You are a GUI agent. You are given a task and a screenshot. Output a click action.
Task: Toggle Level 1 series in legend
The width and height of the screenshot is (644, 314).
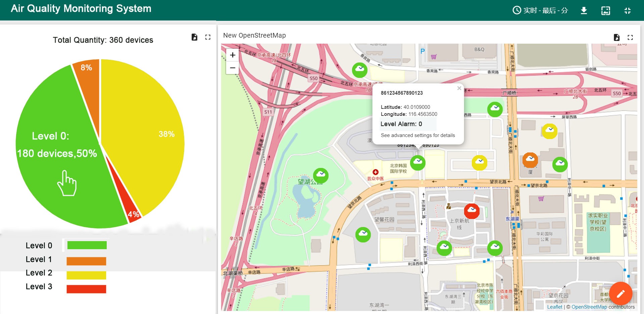(x=39, y=259)
